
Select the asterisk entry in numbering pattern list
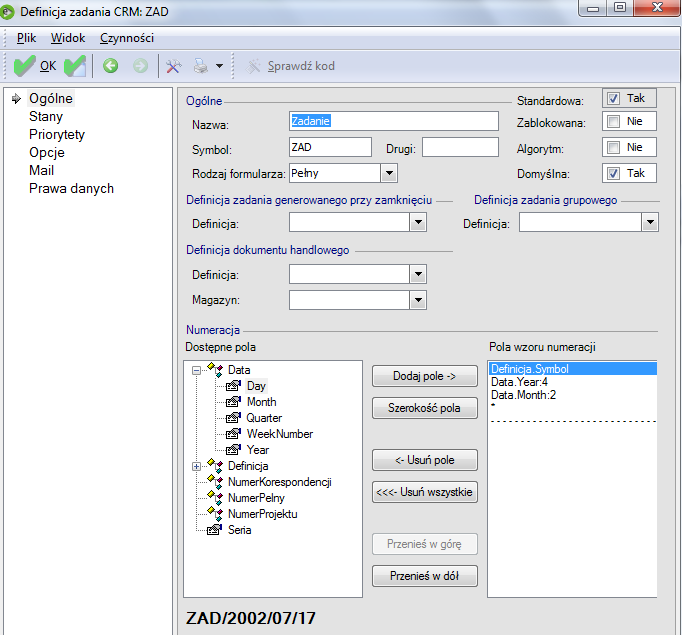[493, 407]
